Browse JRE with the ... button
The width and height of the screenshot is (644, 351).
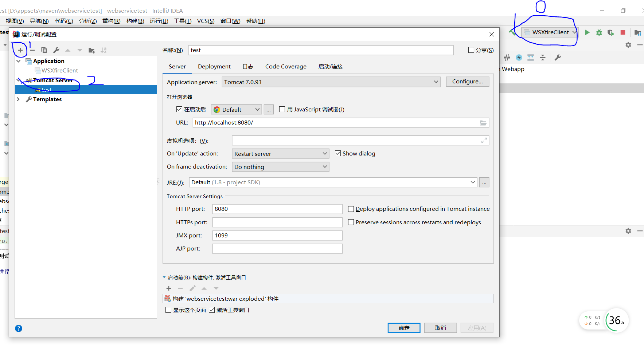484,182
